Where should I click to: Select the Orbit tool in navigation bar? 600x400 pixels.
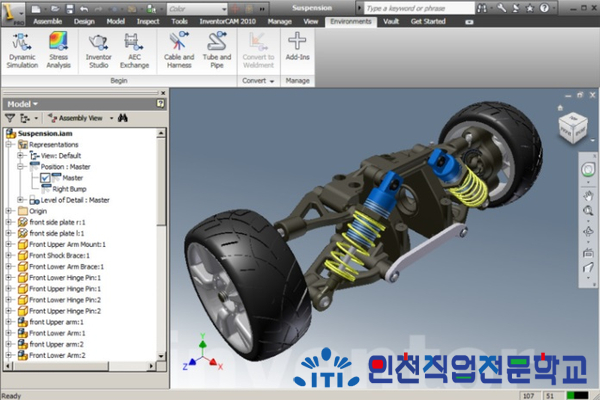[x=588, y=232]
